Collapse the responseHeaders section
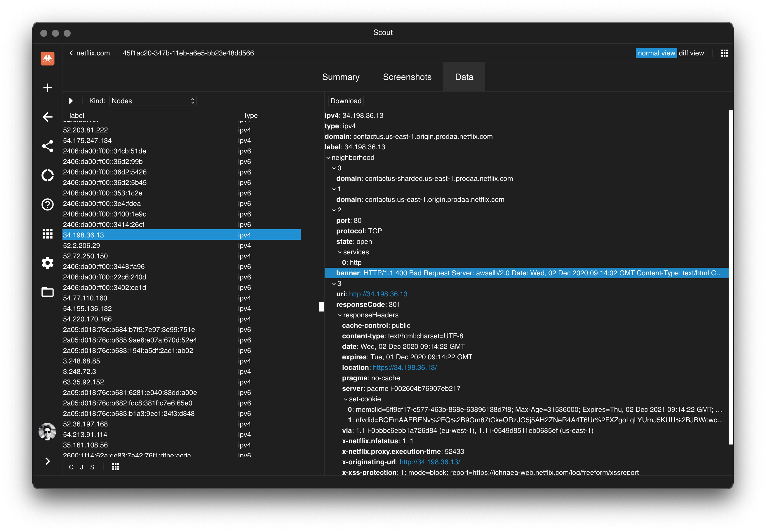The image size is (766, 532). pyautogui.click(x=340, y=315)
